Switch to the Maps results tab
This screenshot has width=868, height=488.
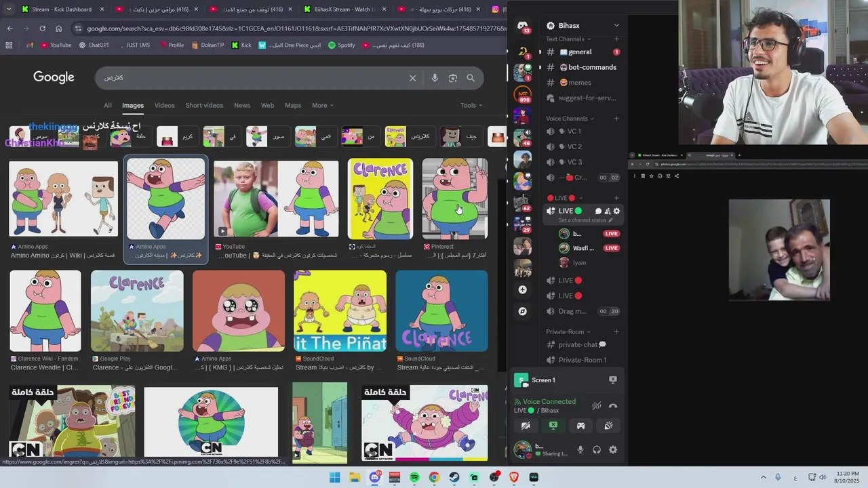coord(293,105)
